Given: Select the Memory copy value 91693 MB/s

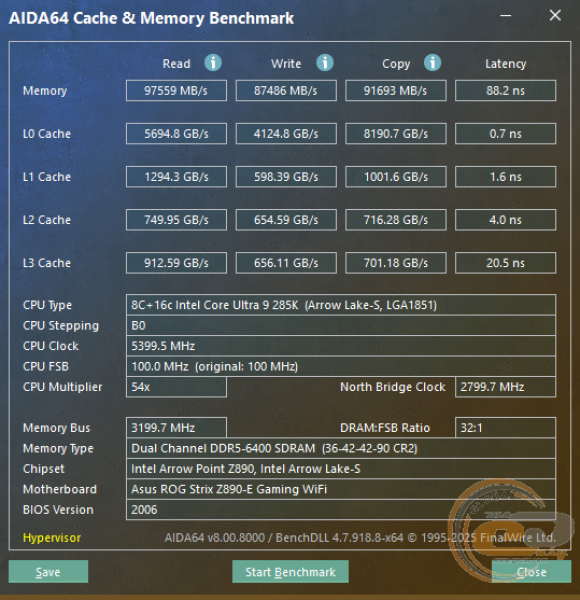Looking at the screenshot, I should pos(396,91).
